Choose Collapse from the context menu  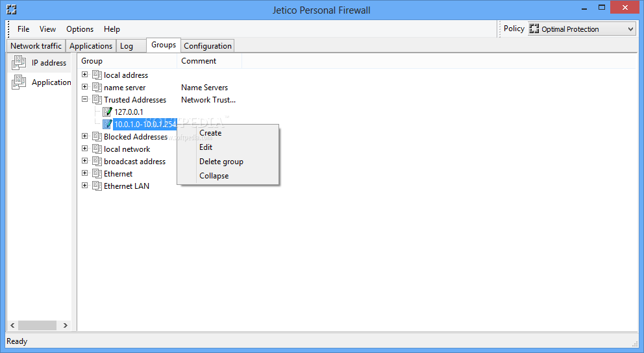coord(228,176)
